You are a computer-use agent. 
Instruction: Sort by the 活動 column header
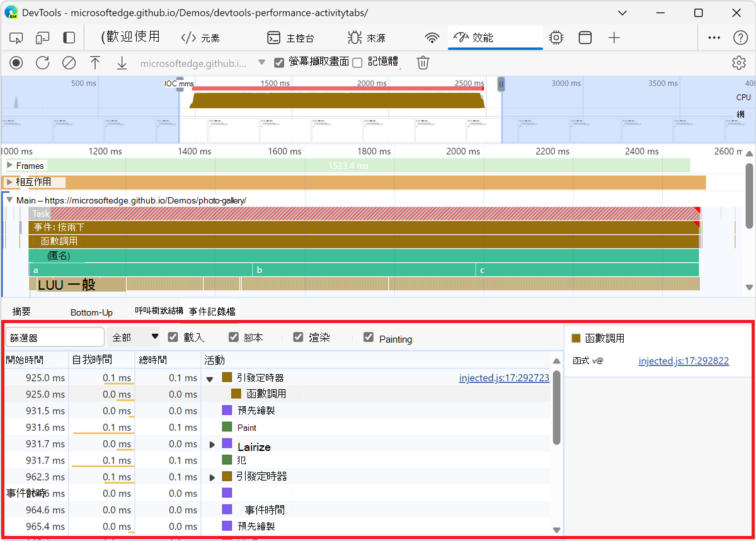tap(375, 360)
